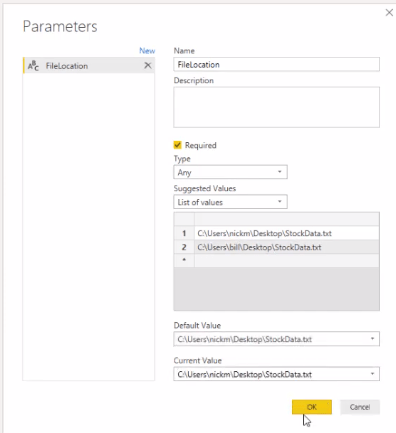
Task: Open the Default Value dropdown
Action: 276,339
